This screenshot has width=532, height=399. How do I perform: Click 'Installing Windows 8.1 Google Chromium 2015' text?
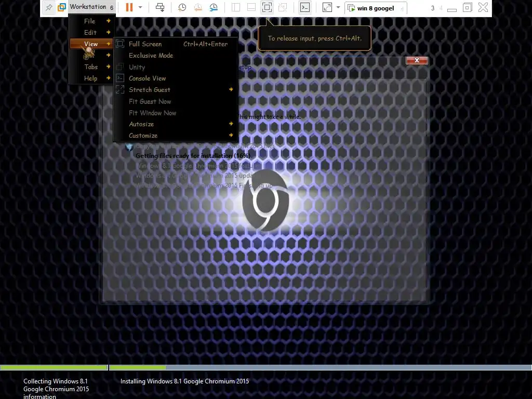[x=184, y=381]
